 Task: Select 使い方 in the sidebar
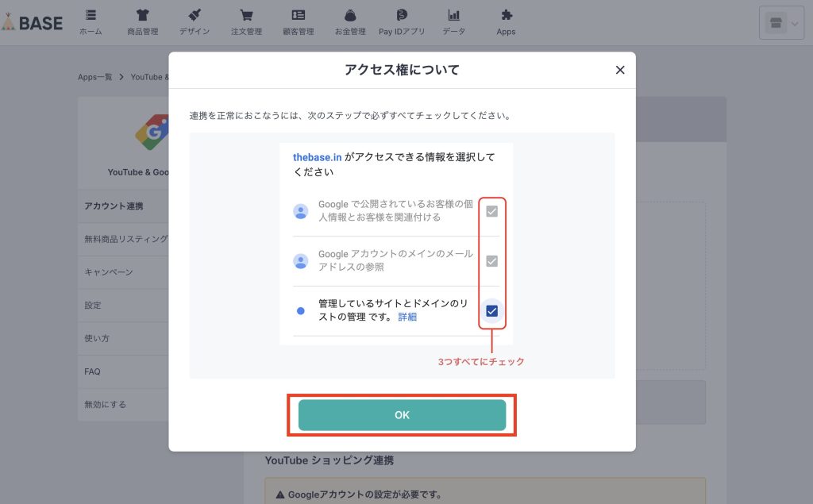coord(123,339)
